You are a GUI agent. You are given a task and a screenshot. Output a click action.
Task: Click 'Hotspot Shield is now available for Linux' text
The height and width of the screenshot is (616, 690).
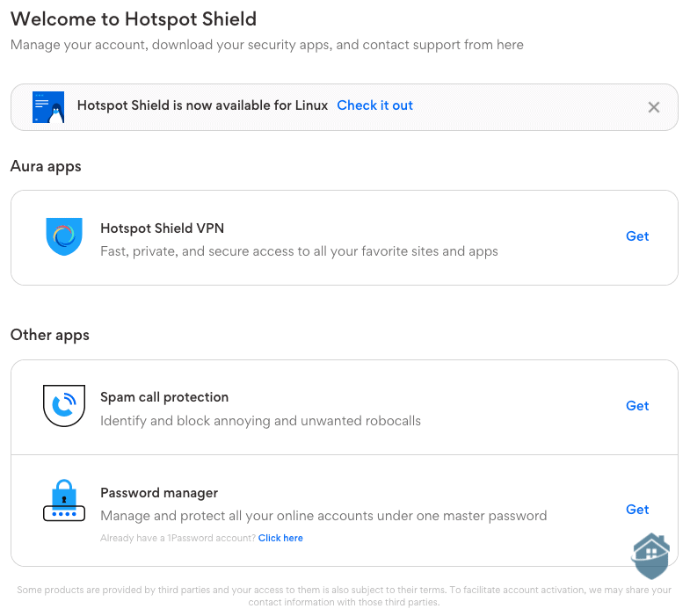tap(202, 105)
